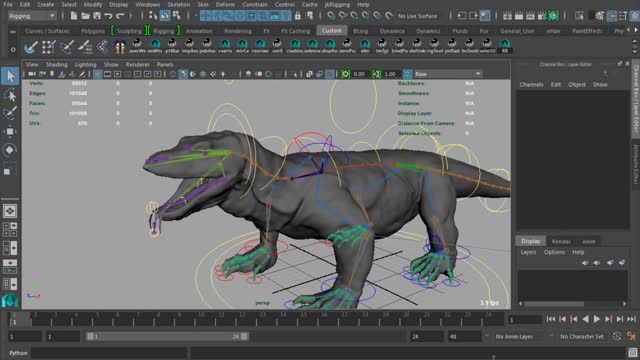Run the mirCv shelf script

[242, 46]
